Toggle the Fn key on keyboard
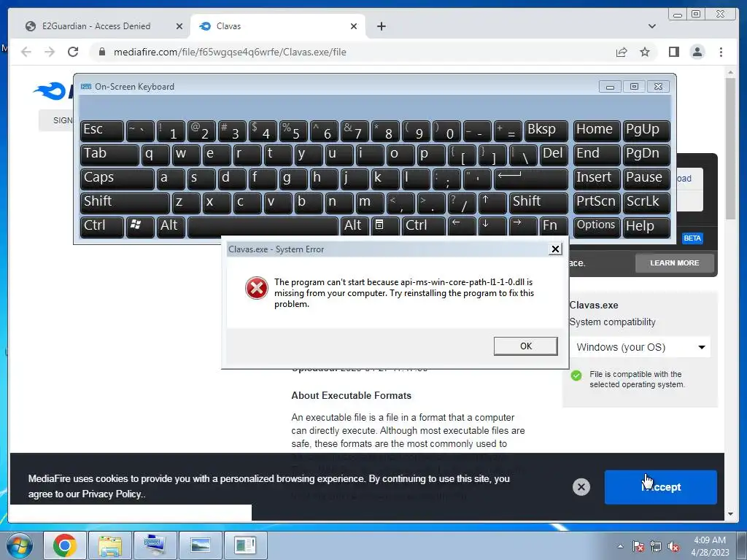This screenshot has width=747, height=560. (x=554, y=227)
